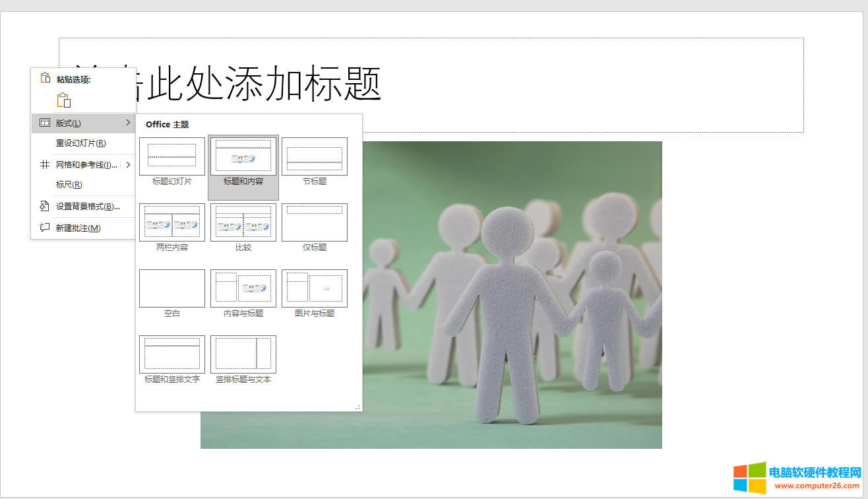Viewport: 868px width, 499px height.
Task: Choose the 空白 blank layout
Action: [x=172, y=288]
